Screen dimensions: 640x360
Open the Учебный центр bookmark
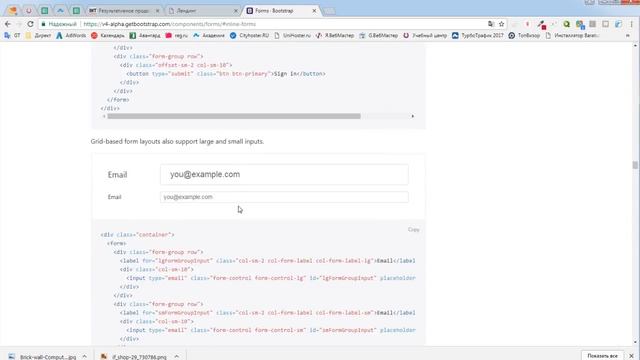point(425,36)
